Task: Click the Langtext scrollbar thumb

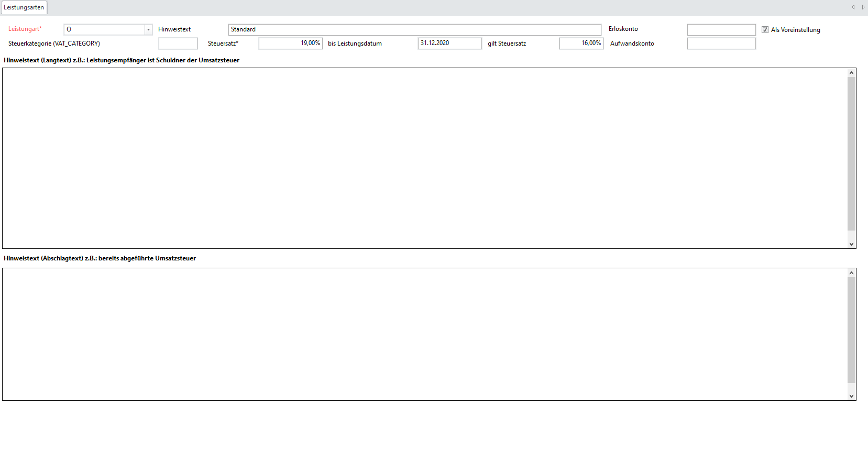Action: pyautogui.click(x=851, y=154)
